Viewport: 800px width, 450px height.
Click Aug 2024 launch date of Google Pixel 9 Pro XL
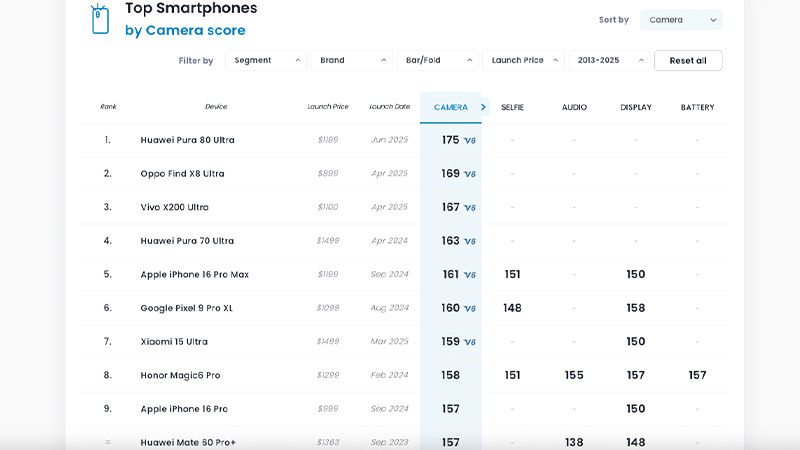389,308
